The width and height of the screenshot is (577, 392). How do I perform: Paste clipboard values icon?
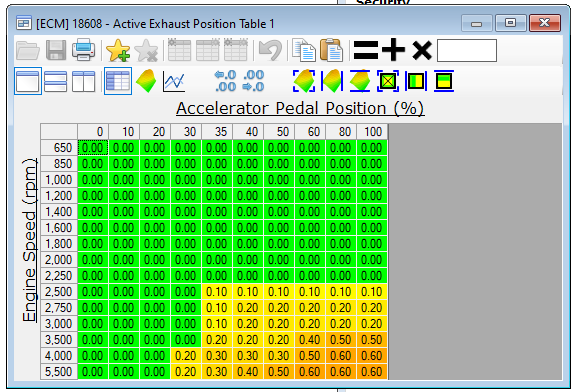(x=332, y=50)
